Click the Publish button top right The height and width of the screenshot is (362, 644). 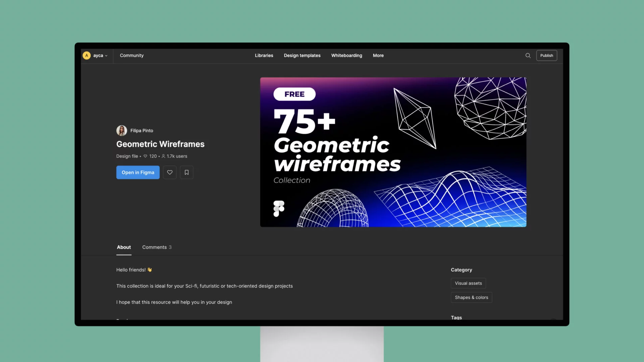pyautogui.click(x=546, y=55)
